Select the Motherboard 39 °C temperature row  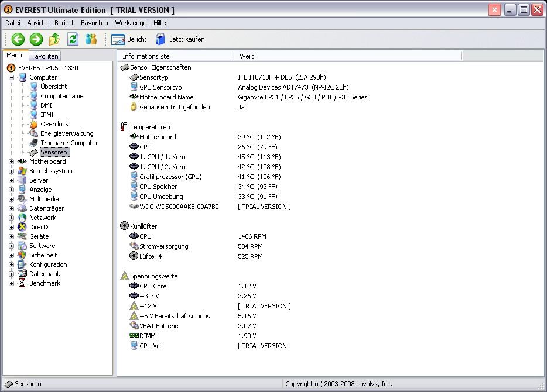[x=205, y=137]
